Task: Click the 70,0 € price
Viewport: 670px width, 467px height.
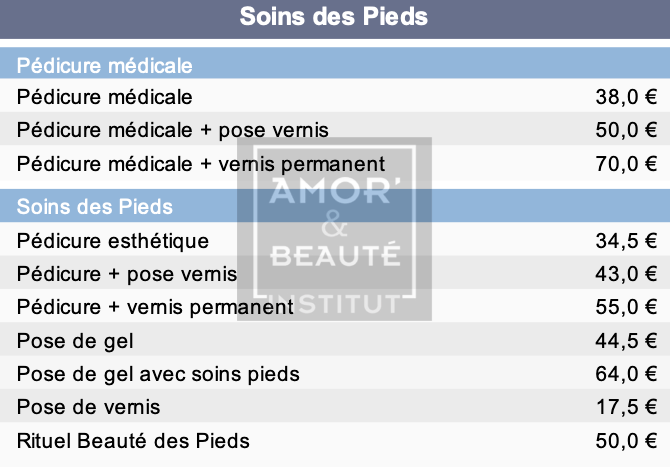Action: coord(626,164)
